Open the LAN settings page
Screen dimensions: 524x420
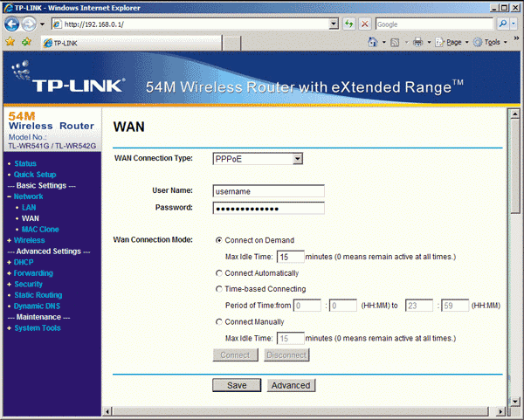(29, 207)
